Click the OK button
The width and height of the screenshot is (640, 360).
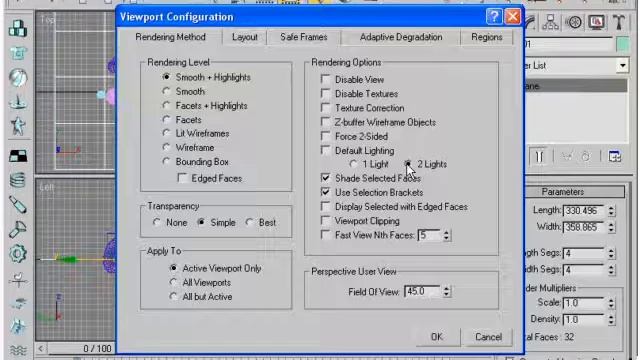click(437, 337)
